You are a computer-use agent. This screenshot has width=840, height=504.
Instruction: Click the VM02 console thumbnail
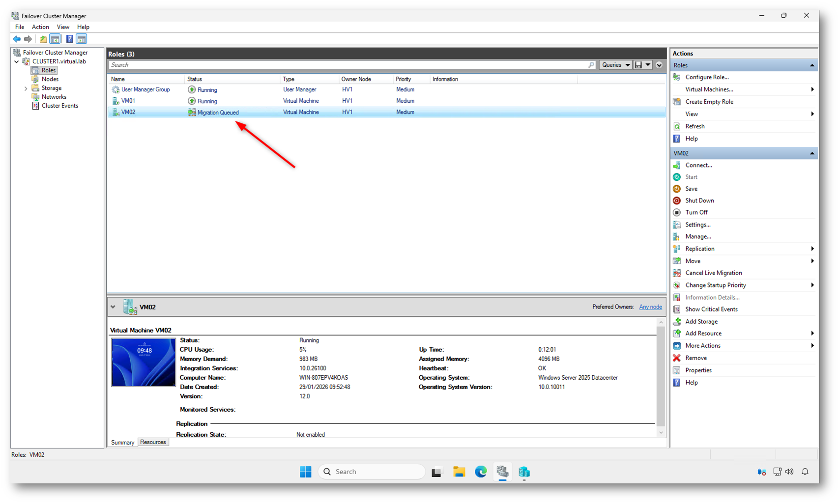coord(144,362)
